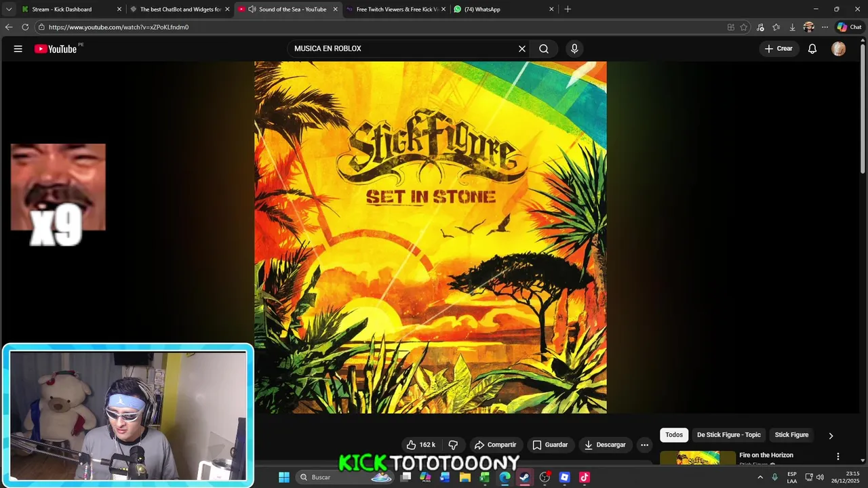This screenshot has height=488, width=868.
Task: Open options for Fire on the Horizon
Action: 838,457
